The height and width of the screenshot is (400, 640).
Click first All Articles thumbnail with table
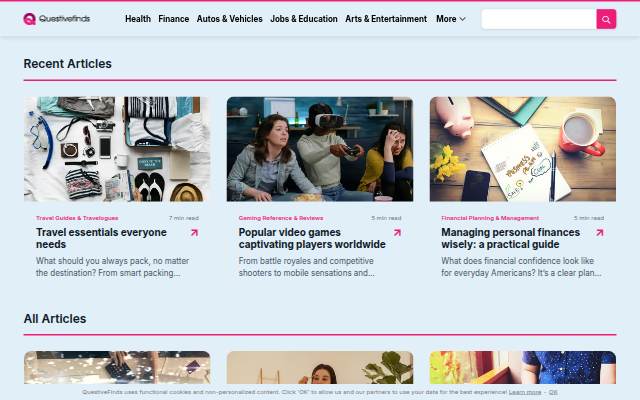(117, 367)
